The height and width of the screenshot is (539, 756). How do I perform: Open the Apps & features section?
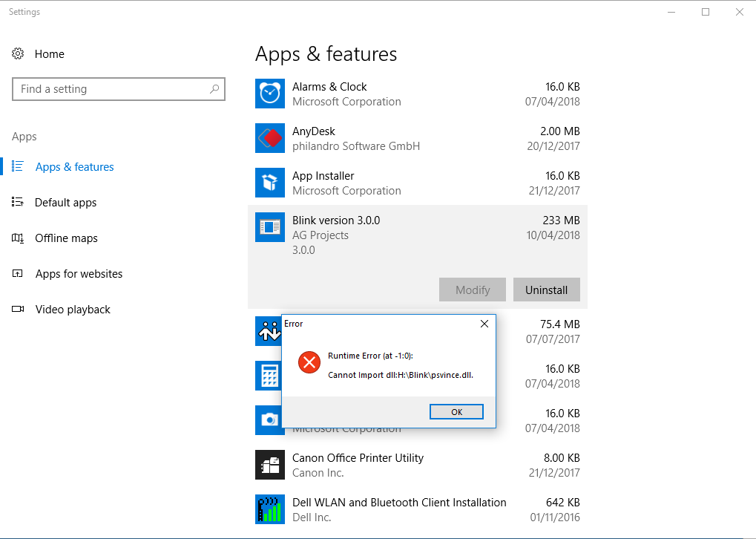75,166
